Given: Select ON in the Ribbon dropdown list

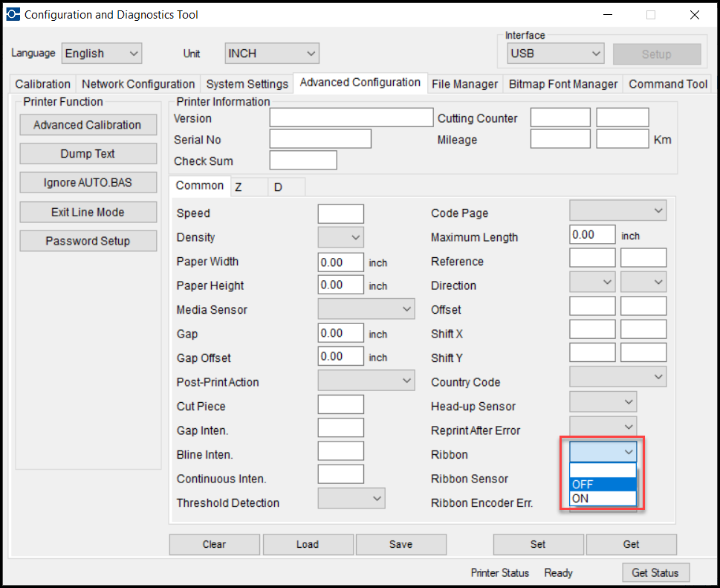Looking at the screenshot, I should [603, 498].
